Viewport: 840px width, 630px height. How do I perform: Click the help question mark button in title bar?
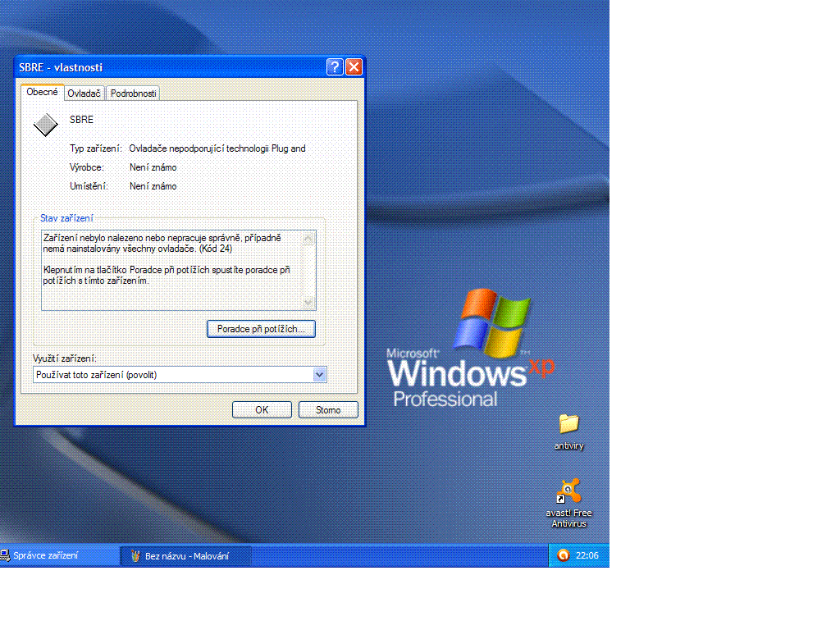[335, 67]
